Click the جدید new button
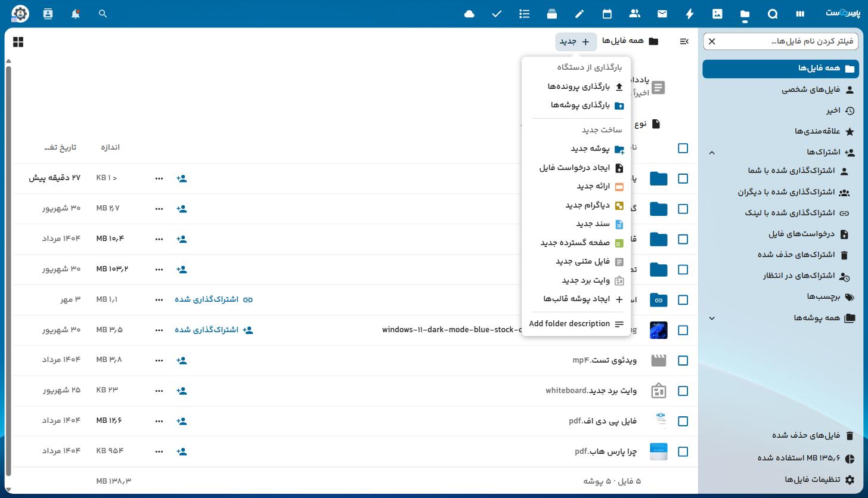868x498 pixels. [x=576, y=41]
